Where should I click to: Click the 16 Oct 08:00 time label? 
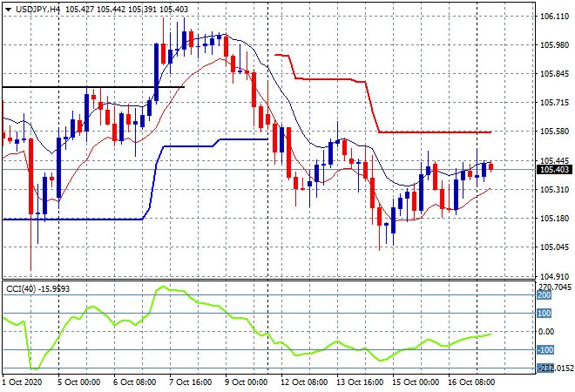(471, 382)
